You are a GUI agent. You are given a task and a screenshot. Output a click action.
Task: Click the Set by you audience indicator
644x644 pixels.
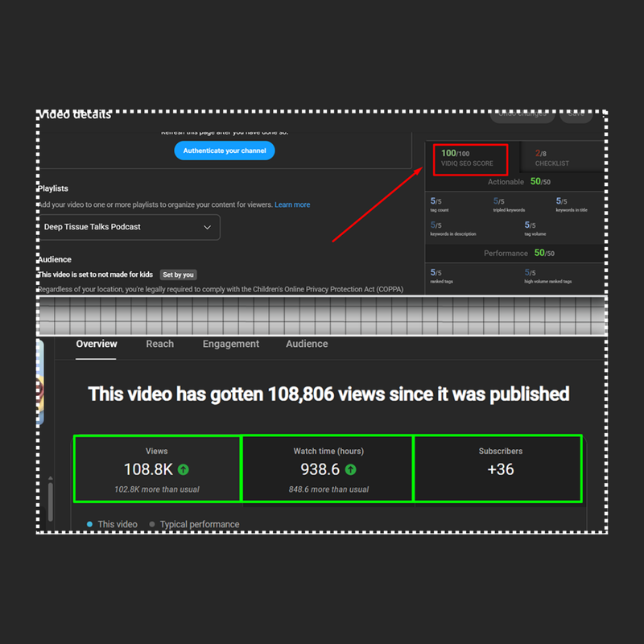178,274
